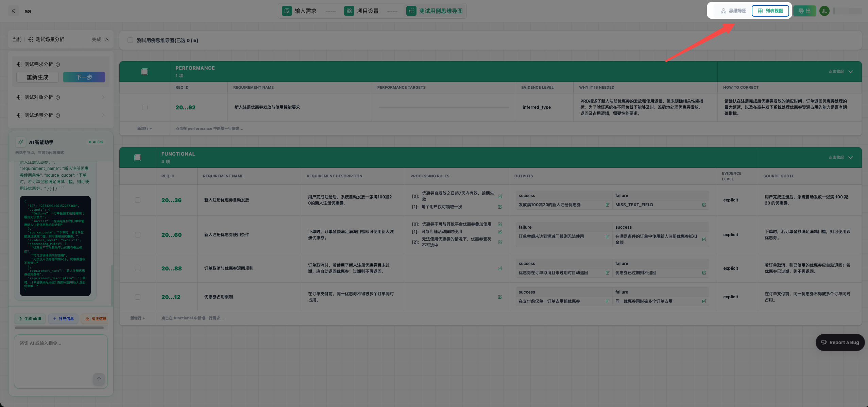
Task: Collapse the PERFORMANCE section chevron
Action: pos(851,72)
